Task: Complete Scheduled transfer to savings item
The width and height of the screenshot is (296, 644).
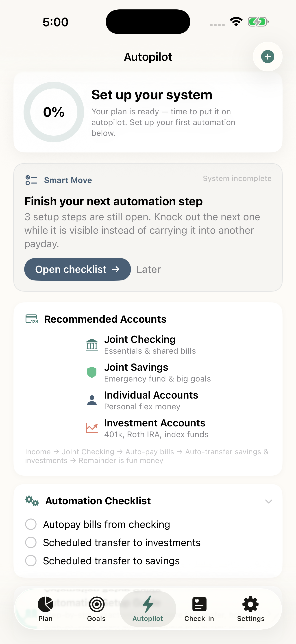Action: click(31, 560)
